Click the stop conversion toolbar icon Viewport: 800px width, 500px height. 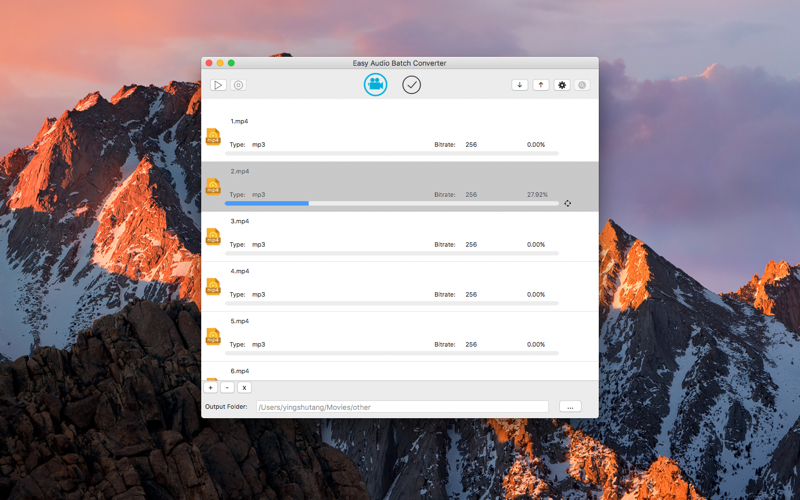(238, 85)
